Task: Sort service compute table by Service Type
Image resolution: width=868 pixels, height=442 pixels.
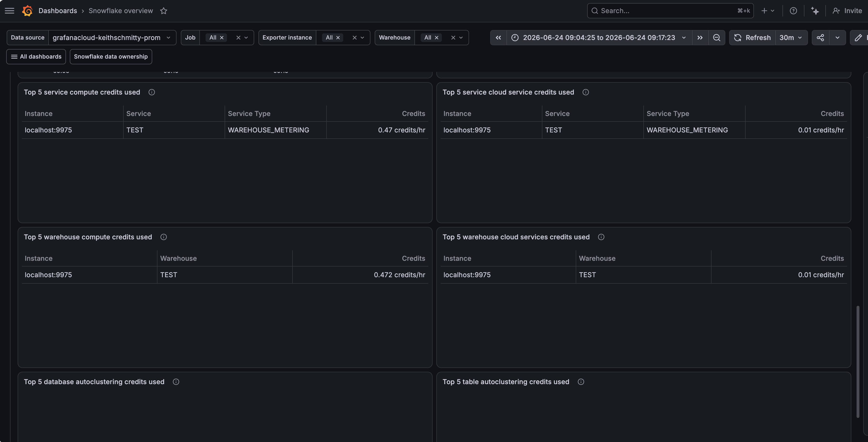Action: [x=249, y=114]
